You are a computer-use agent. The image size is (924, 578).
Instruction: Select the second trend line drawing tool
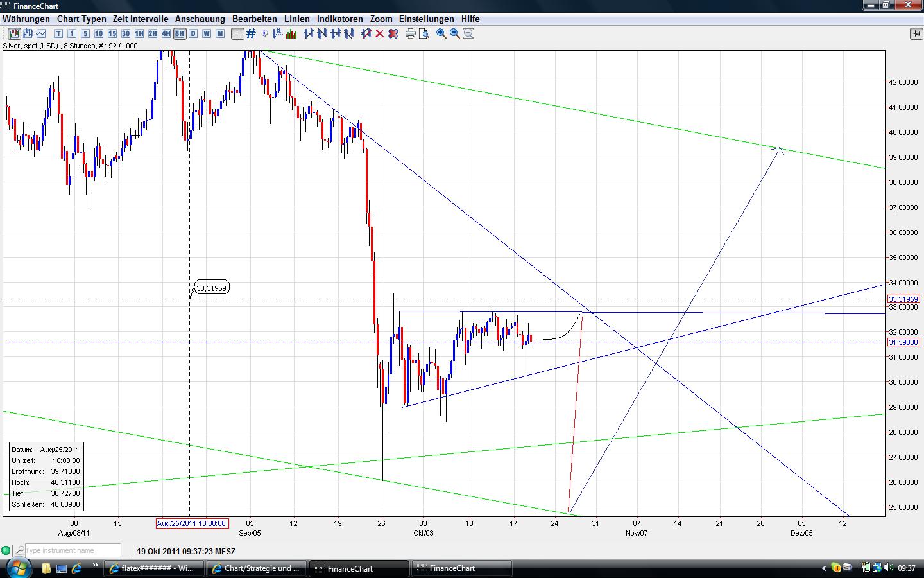322,33
